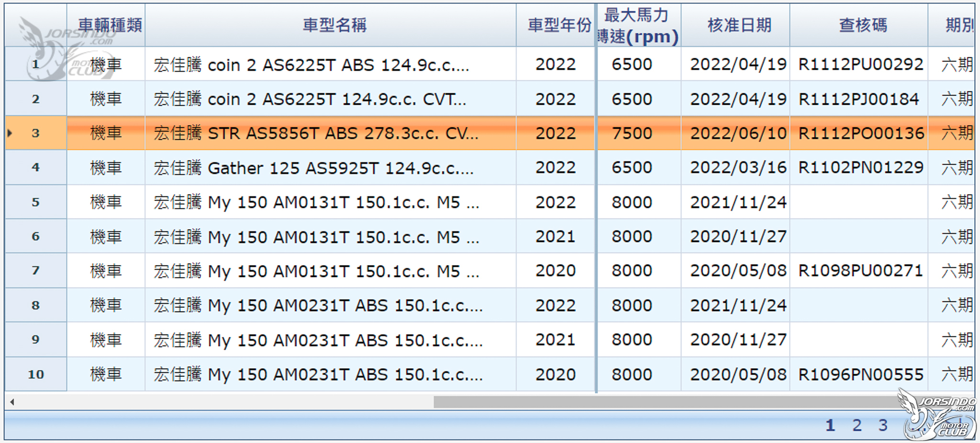Viewport: 980px width, 443px height.
Task: Select row number 6 header
Action: point(36,236)
